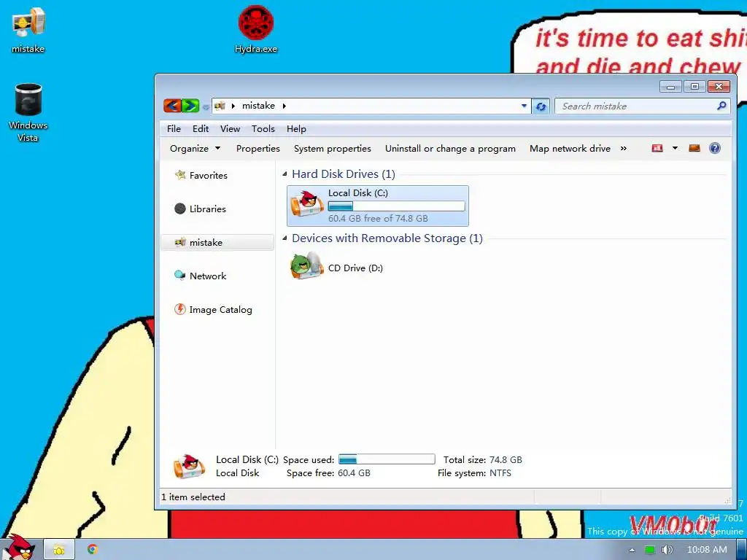Click the CD Drive (D:) label

355,268
